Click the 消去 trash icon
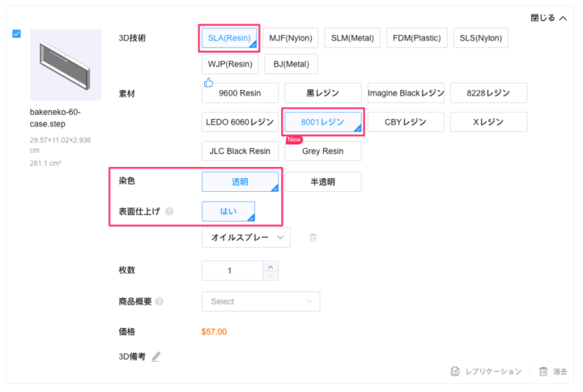 point(543,372)
